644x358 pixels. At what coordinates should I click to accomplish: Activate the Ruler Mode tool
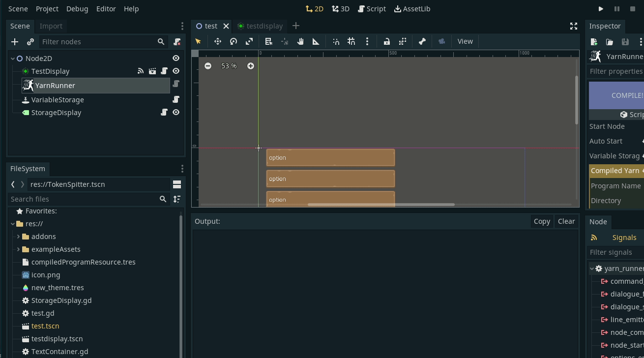point(316,42)
